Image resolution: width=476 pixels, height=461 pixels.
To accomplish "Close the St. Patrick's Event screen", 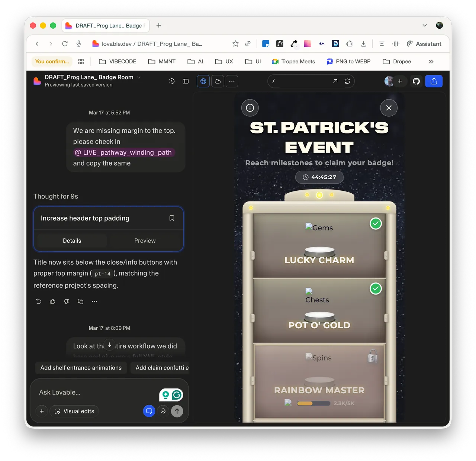I will (x=389, y=108).
